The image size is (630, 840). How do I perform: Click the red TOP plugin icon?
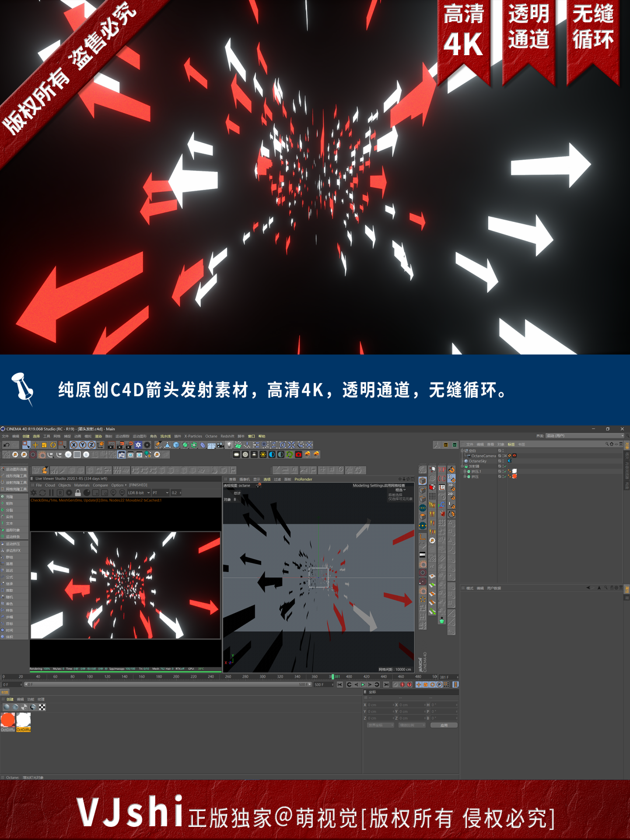tap(442, 469)
